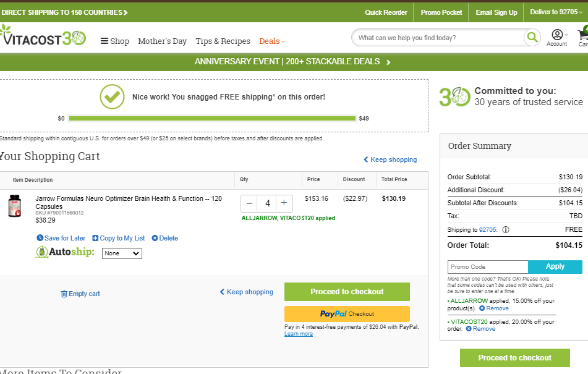
Task: Click green Proceed to checkout under cart
Action: click(347, 292)
